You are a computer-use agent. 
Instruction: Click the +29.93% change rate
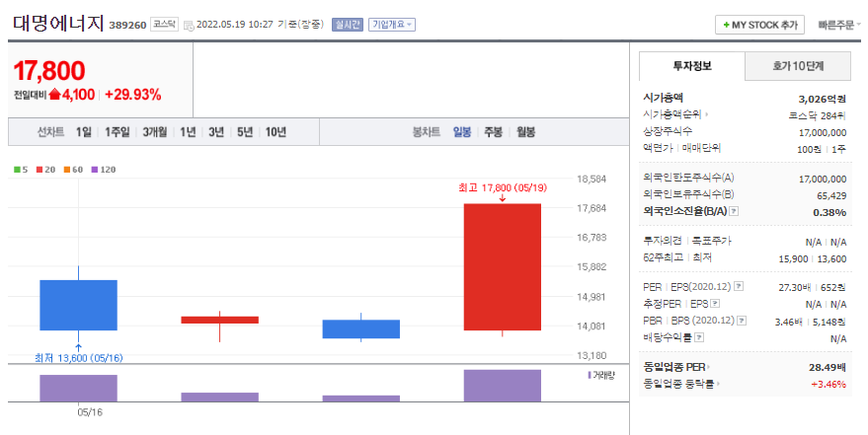click(133, 95)
